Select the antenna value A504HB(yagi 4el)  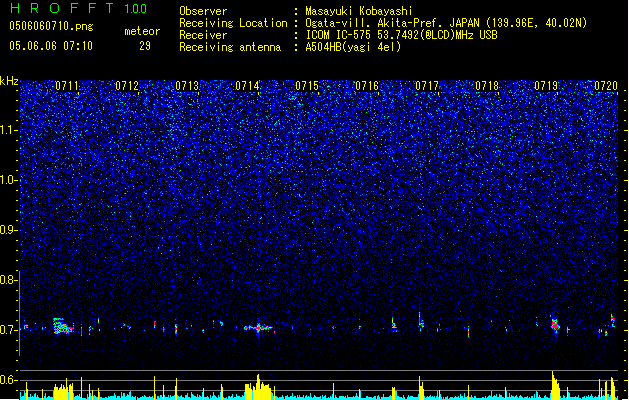point(353,47)
